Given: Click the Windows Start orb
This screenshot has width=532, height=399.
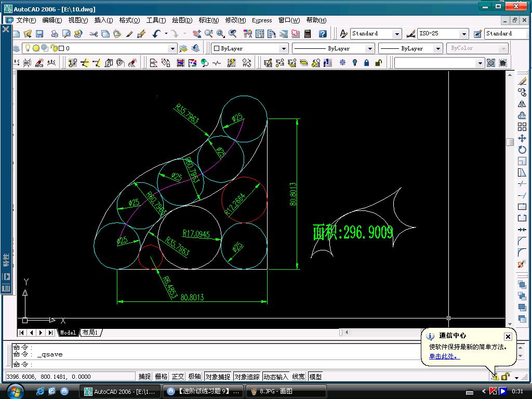Looking at the screenshot, I should pos(15,392).
